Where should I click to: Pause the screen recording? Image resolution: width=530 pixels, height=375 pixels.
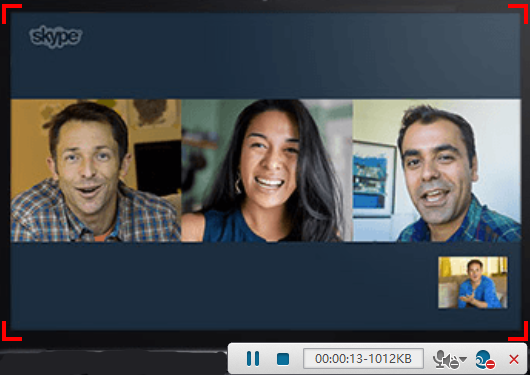pyautogui.click(x=253, y=359)
